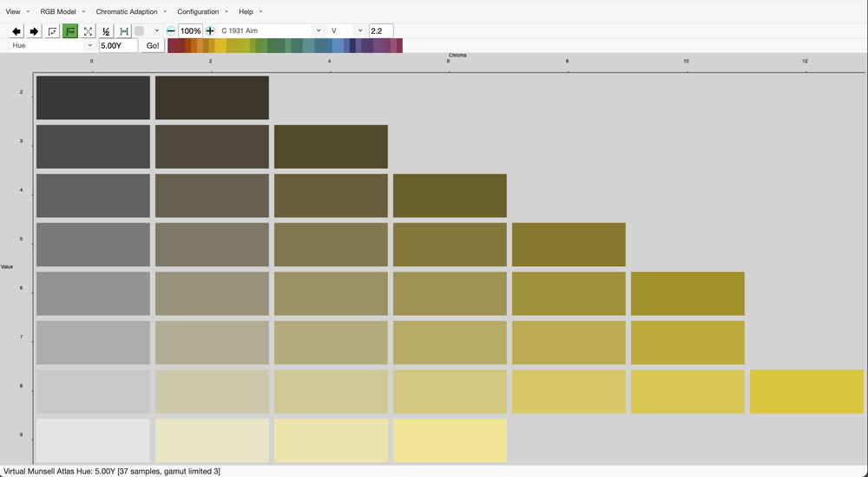Select the value 6 chroma 4 patch

tap(331, 294)
